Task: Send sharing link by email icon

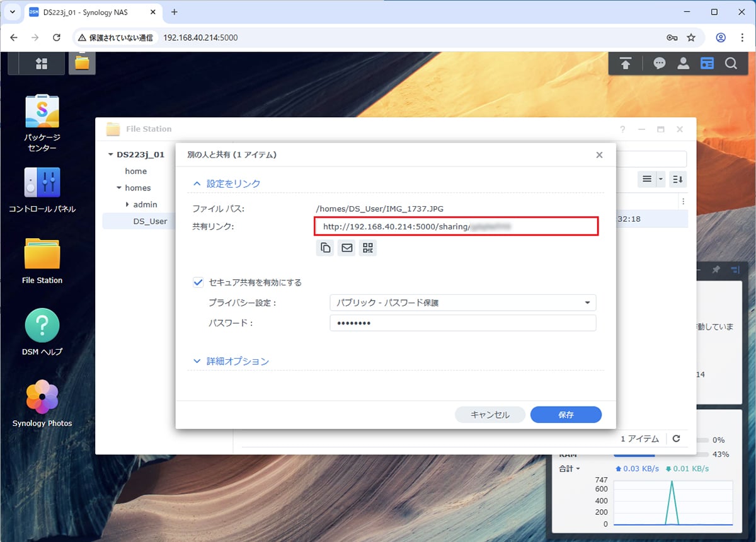Action: click(x=346, y=248)
